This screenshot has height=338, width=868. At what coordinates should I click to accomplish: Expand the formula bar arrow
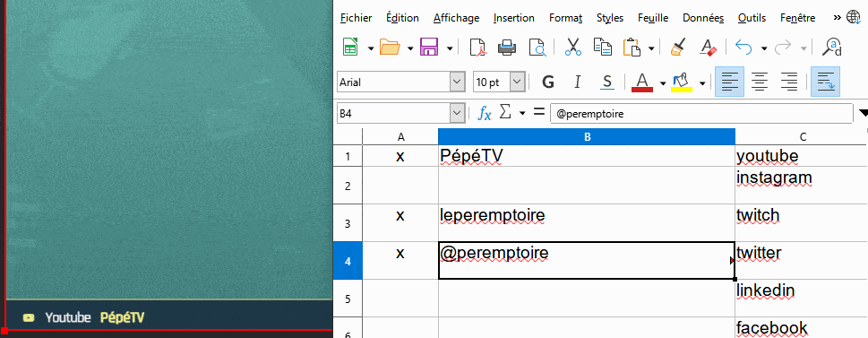pyautogui.click(x=863, y=114)
